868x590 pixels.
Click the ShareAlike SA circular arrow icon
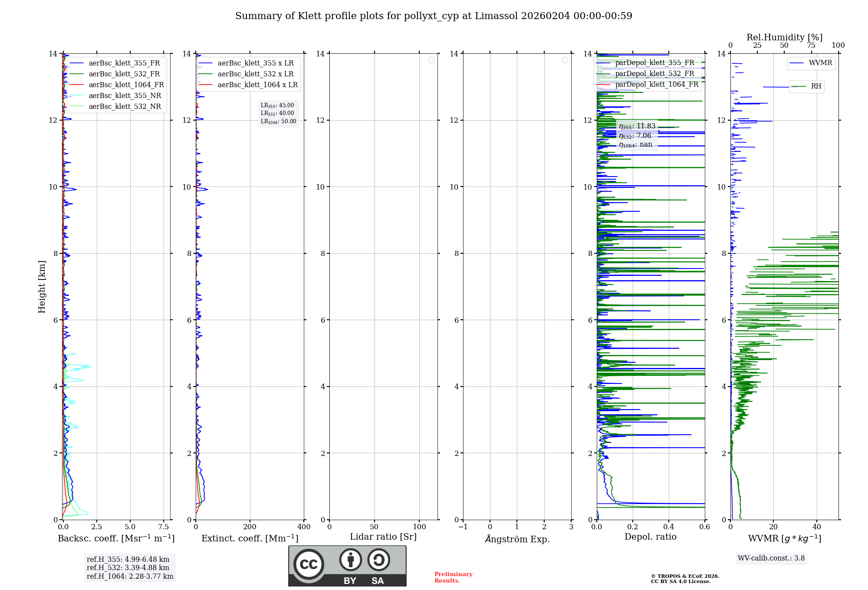tap(378, 560)
